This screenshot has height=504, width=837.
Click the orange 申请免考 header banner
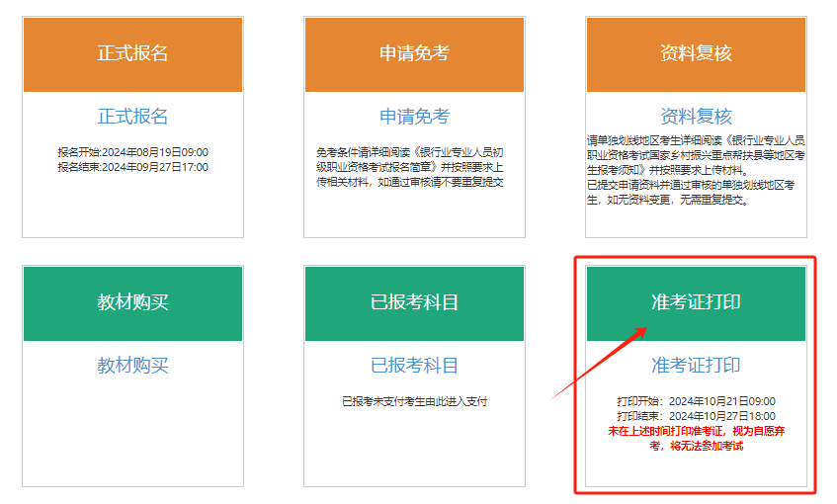[414, 54]
